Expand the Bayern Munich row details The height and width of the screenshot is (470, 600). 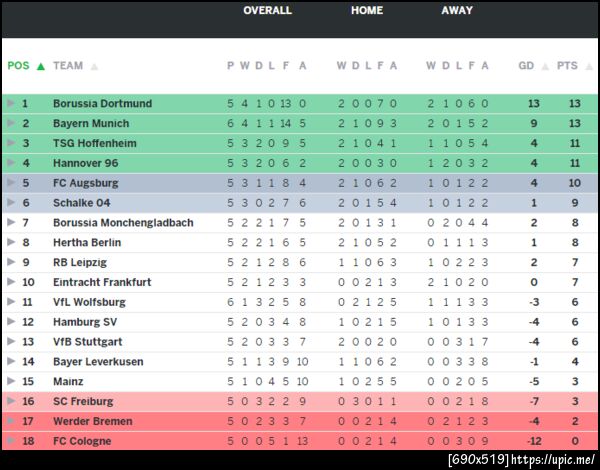click(10, 123)
